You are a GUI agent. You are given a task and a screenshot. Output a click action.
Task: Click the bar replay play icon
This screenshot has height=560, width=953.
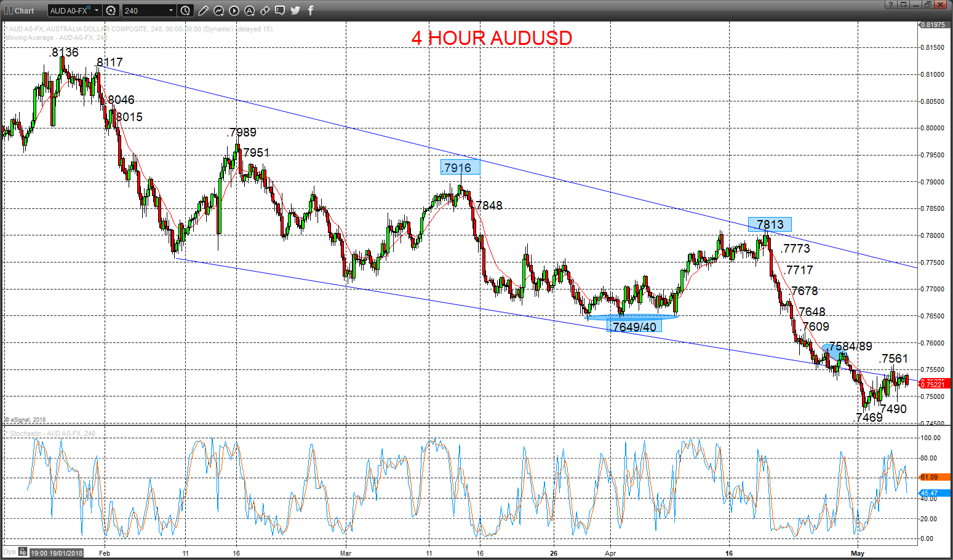coord(234,10)
